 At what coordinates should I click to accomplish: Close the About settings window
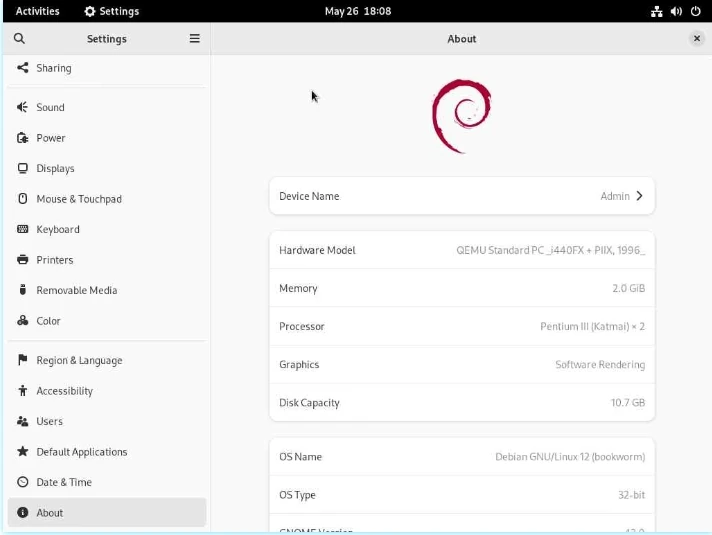point(697,39)
